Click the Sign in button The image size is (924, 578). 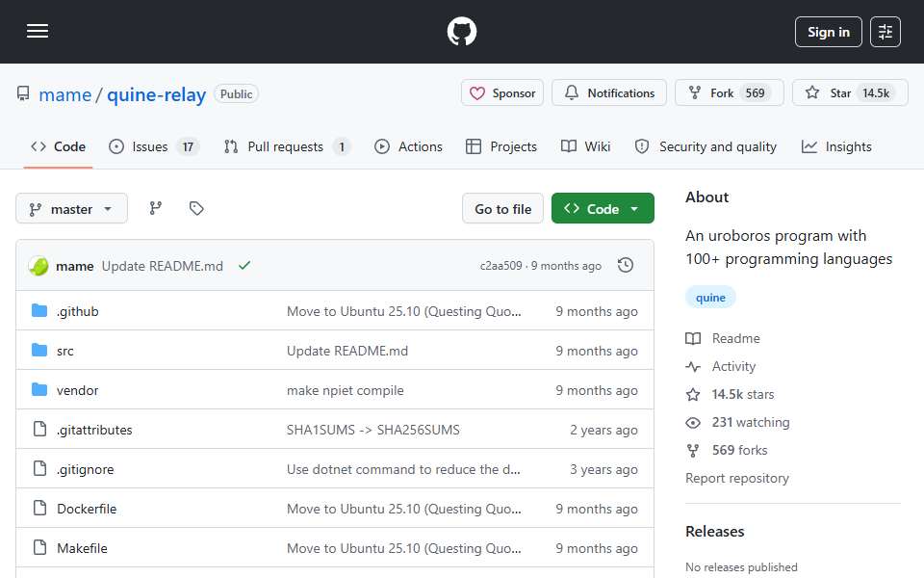[828, 32]
